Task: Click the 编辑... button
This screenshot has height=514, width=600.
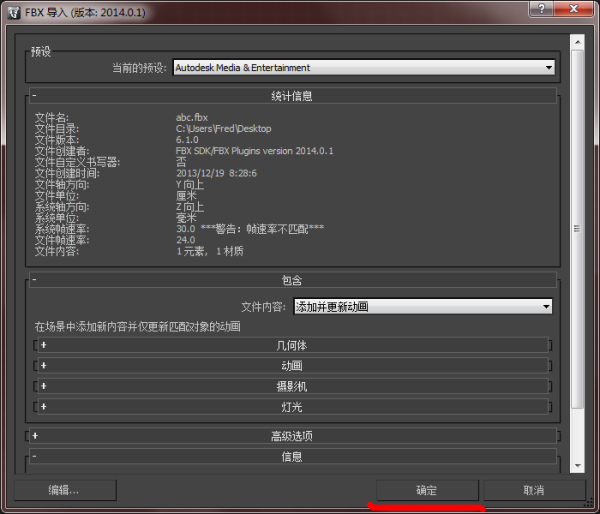Action: tap(64, 490)
